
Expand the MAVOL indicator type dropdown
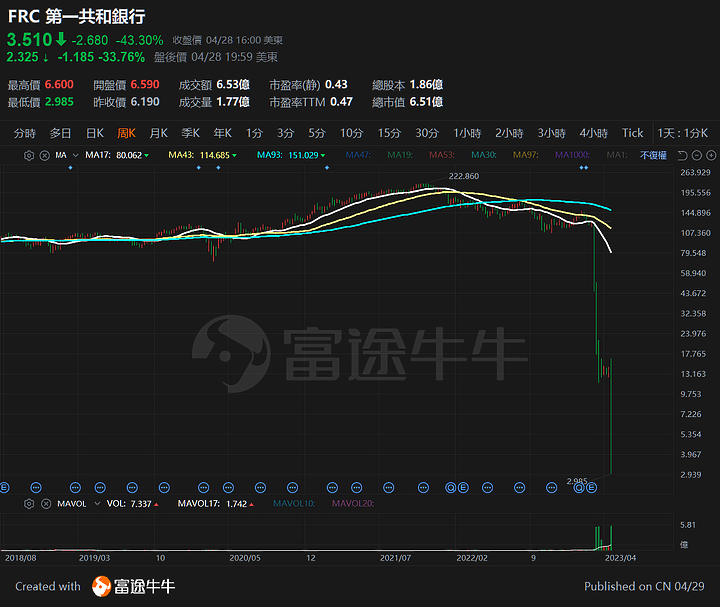tap(97, 504)
